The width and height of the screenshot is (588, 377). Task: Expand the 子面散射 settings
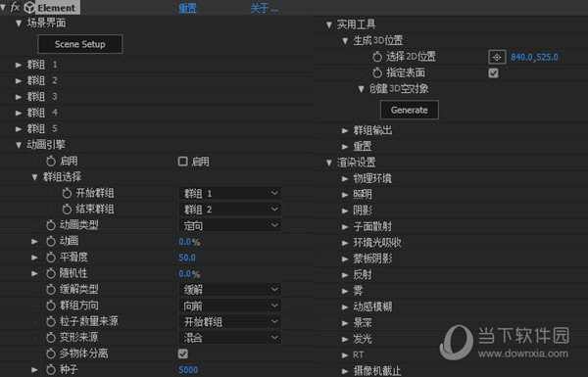tap(345, 227)
